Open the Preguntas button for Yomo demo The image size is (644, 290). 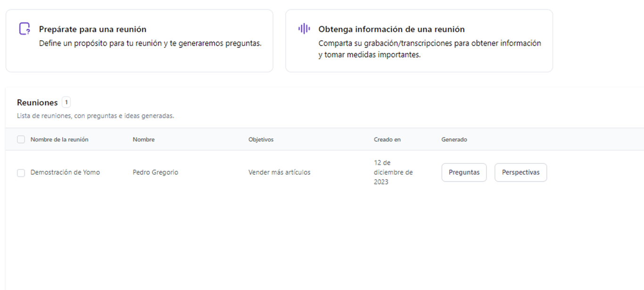[x=464, y=172]
